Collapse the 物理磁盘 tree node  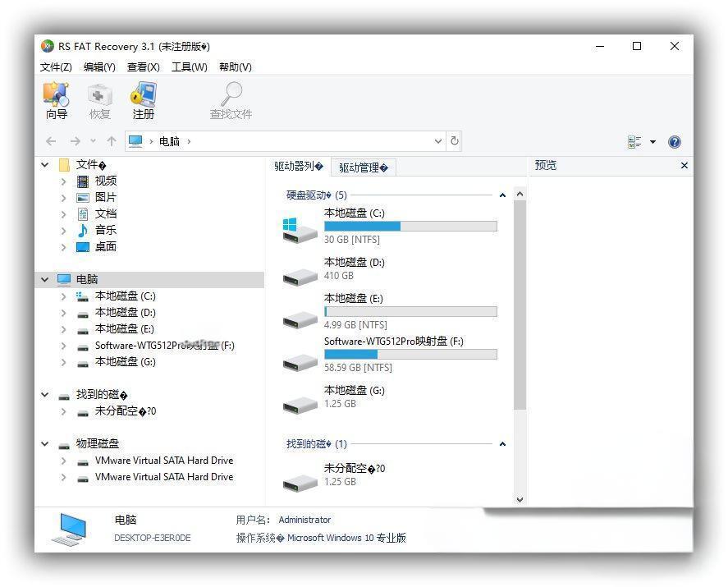coord(44,443)
